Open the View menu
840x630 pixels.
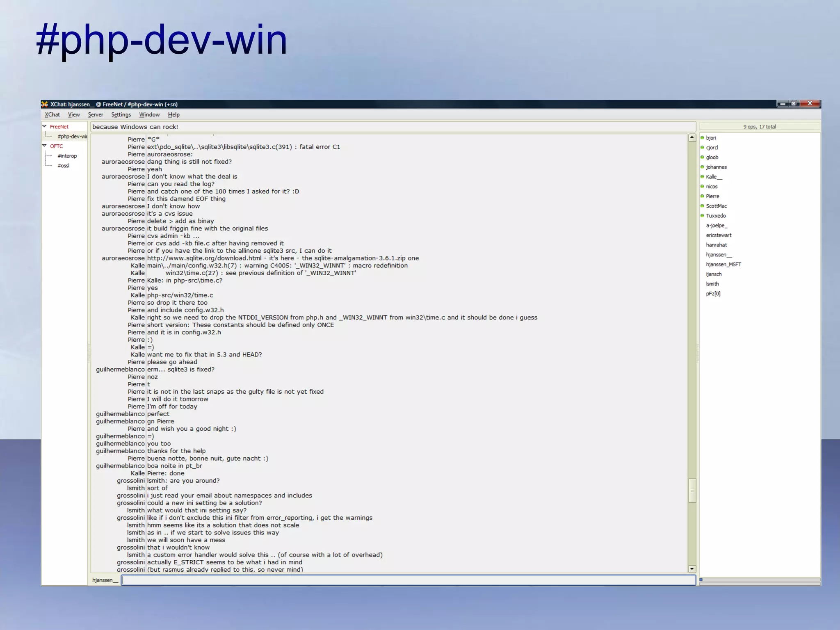coord(74,115)
